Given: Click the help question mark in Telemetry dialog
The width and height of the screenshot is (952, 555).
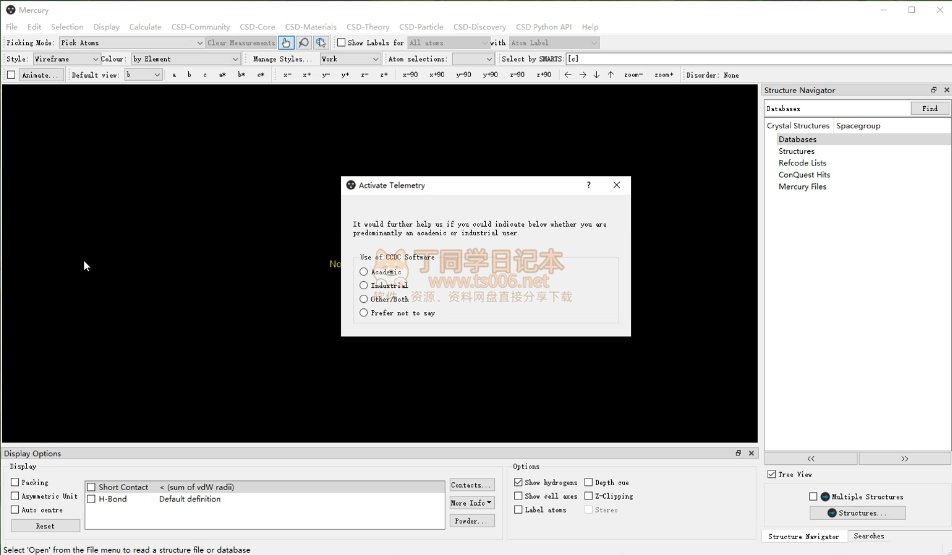Looking at the screenshot, I should point(588,185).
